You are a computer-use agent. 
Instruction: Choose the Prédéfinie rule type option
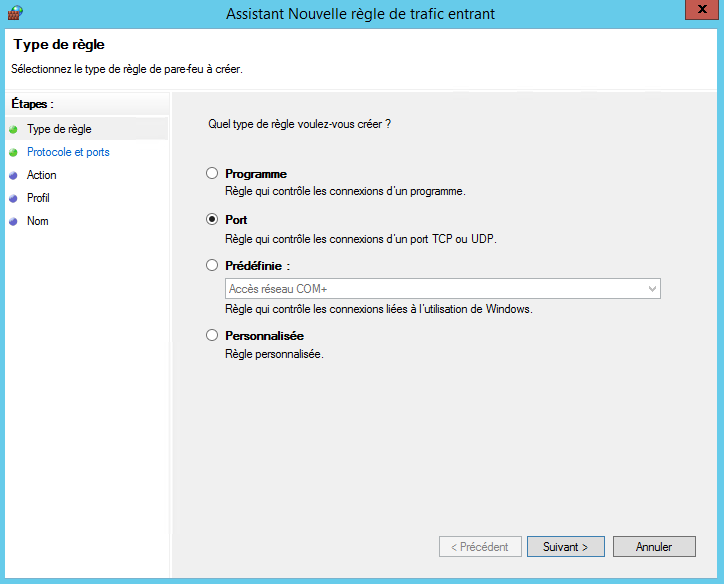[x=212, y=266]
